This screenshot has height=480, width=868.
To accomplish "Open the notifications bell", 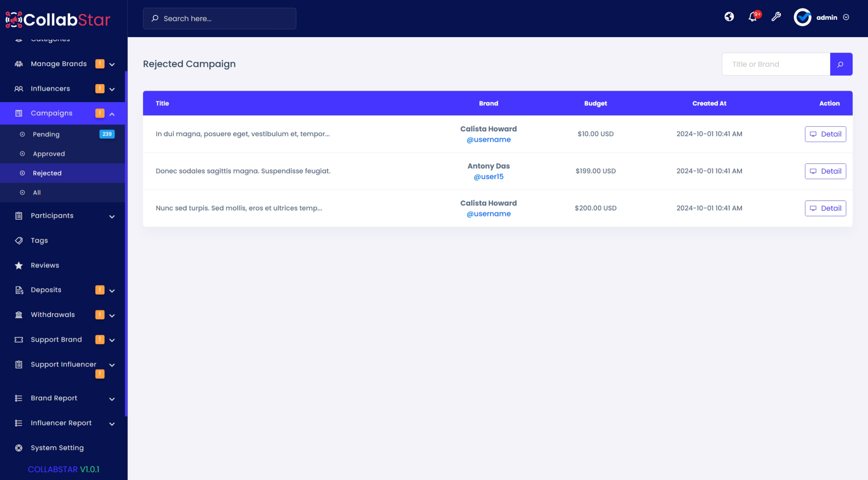I will click(752, 17).
